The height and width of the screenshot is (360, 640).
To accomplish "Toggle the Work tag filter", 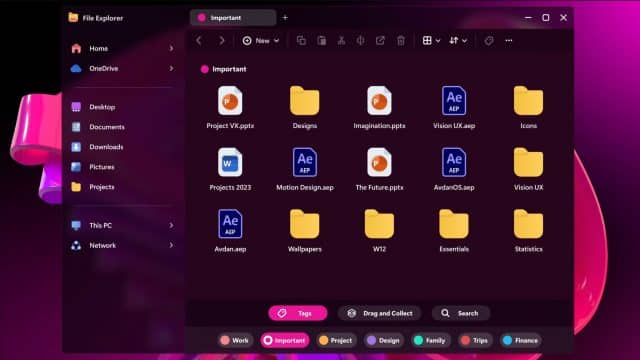I will click(x=235, y=340).
